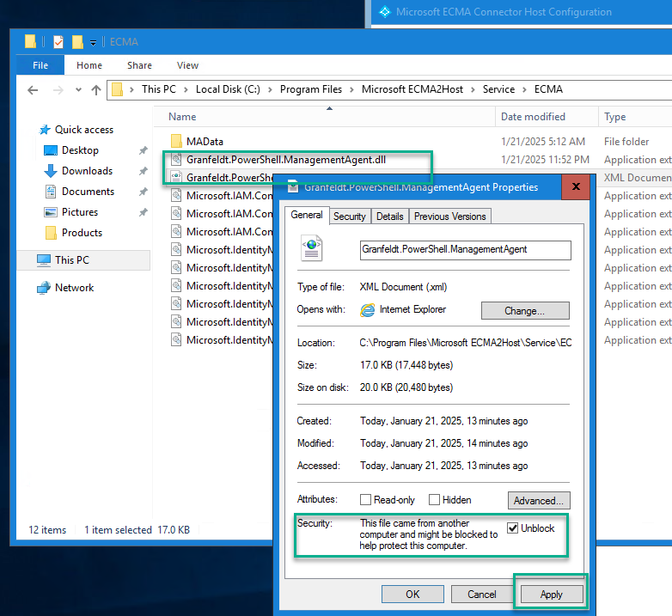Click the Network icon in navigation pane

point(44,288)
